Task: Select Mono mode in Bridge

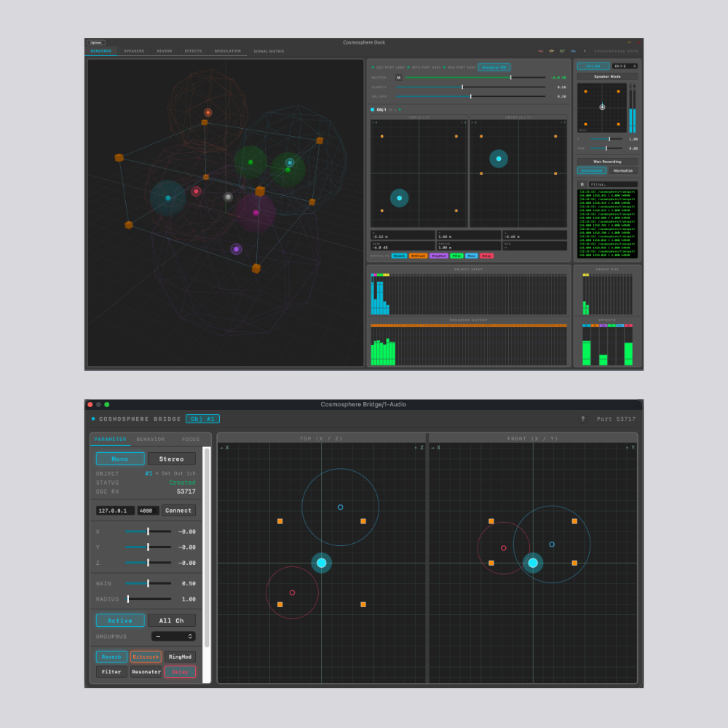Action: point(120,459)
